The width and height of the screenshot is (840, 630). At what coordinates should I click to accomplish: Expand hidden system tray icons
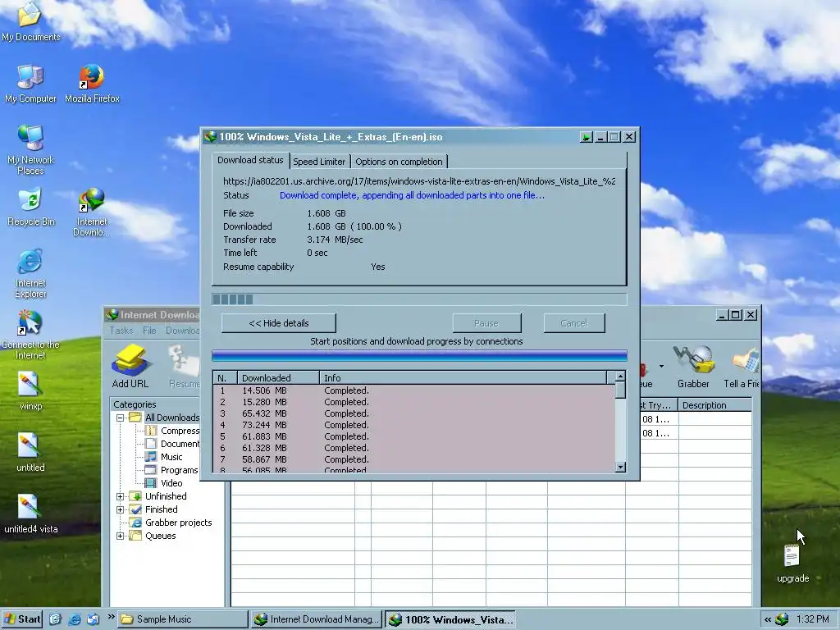[x=768, y=619]
